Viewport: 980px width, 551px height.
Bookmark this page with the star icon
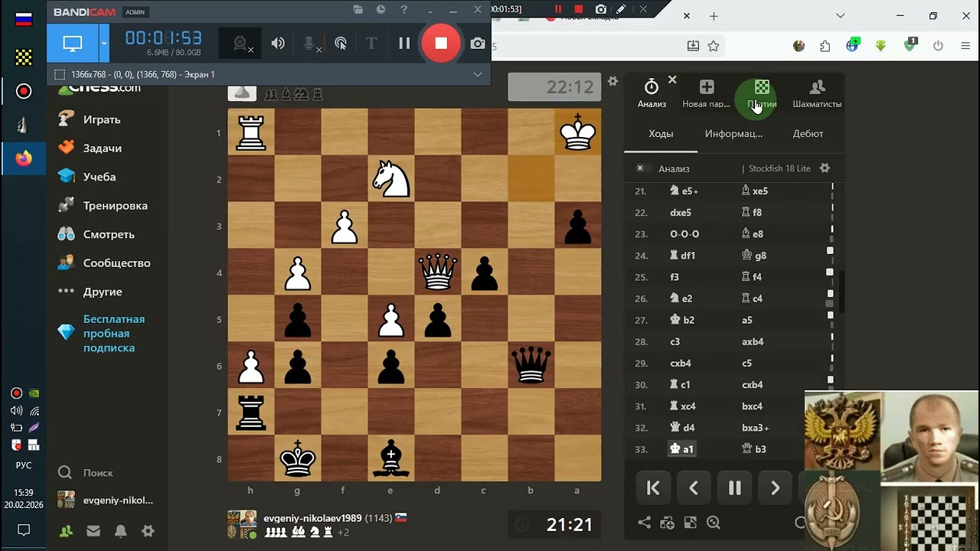pos(714,46)
